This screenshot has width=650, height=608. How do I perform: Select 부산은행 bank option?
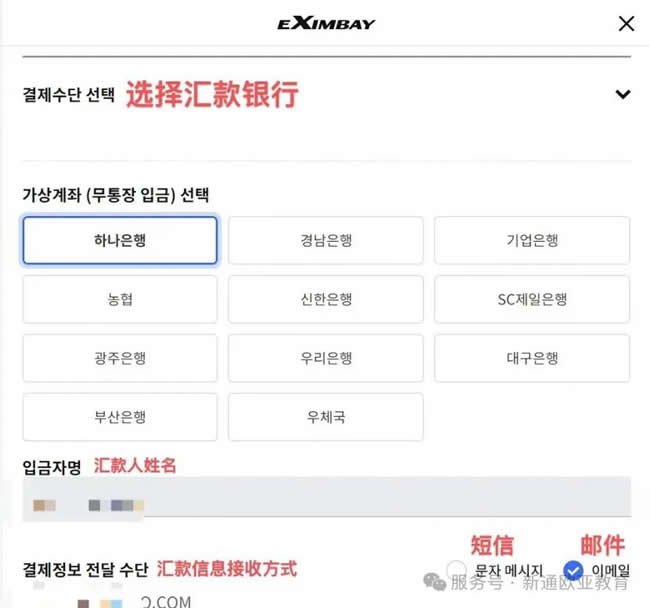[x=120, y=417]
